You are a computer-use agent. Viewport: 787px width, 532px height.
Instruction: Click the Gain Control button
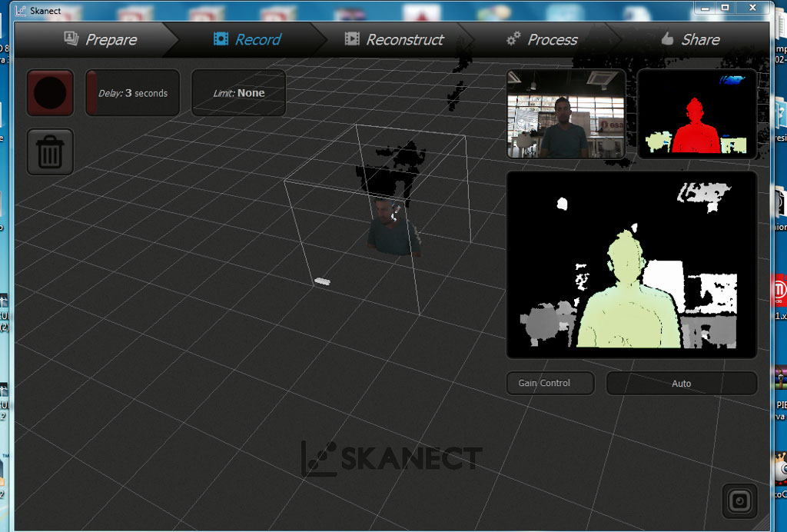(x=550, y=383)
